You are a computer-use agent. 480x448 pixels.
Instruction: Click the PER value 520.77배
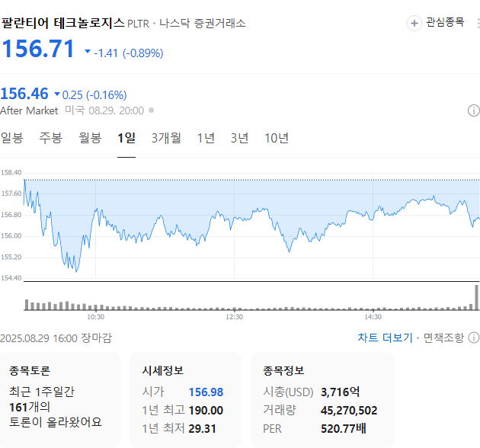coord(343,428)
